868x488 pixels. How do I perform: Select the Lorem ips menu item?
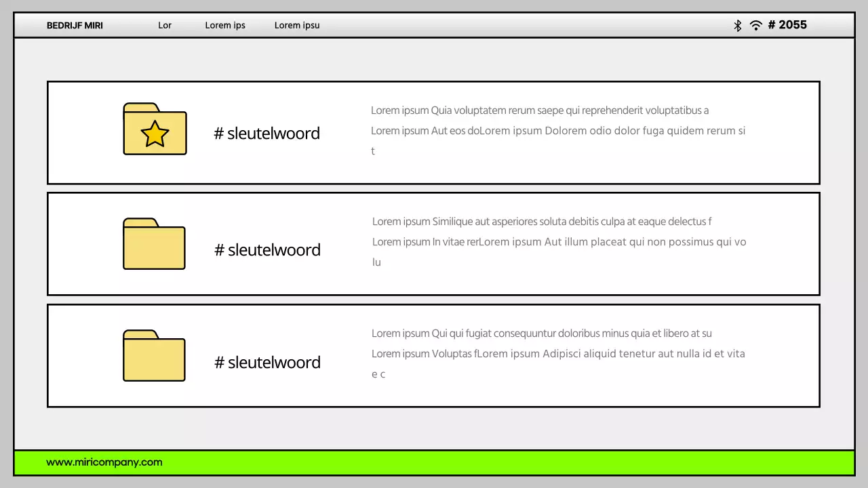click(225, 25)
